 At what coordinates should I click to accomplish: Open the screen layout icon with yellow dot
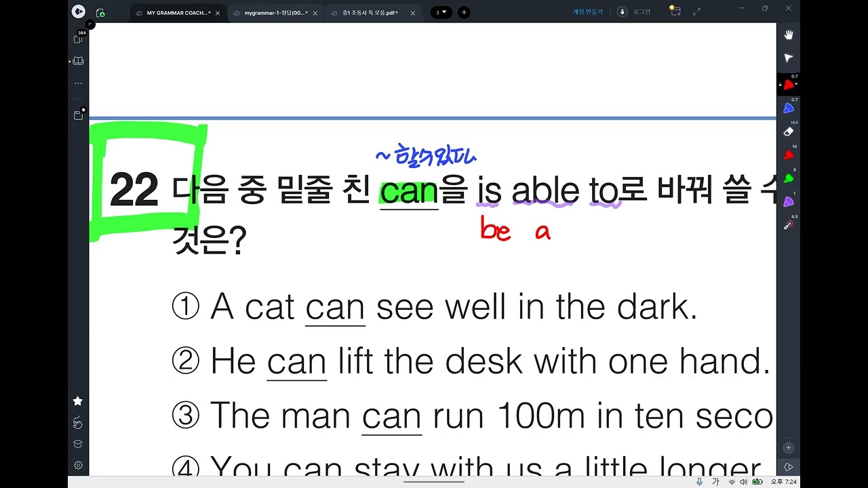point(675,11)
